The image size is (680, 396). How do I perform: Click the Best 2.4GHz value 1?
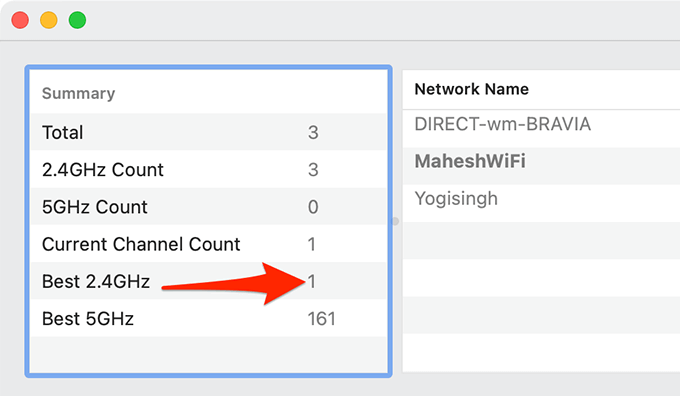click(x=312, y=281)
